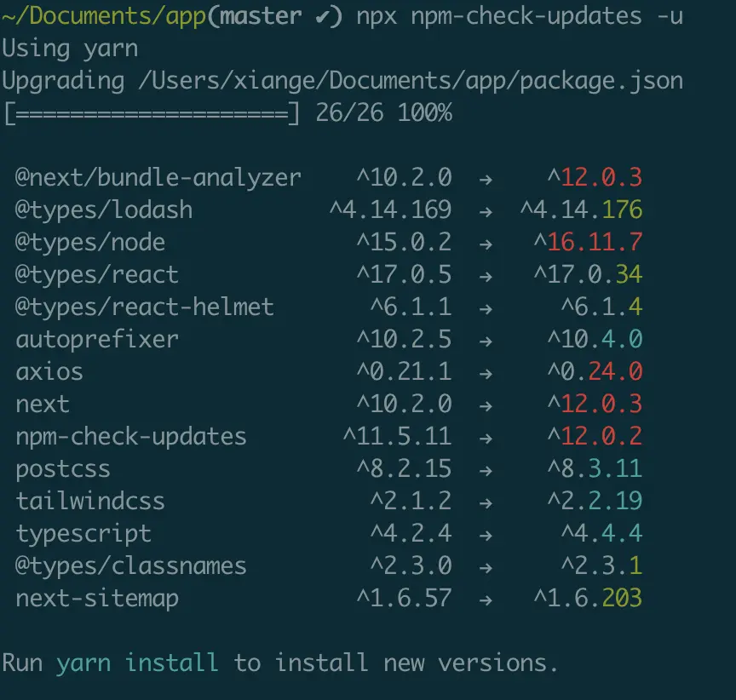Select '@next/bundle-analyzer' package name
Viewport: 736px width, 700px height.
[158, 178]
